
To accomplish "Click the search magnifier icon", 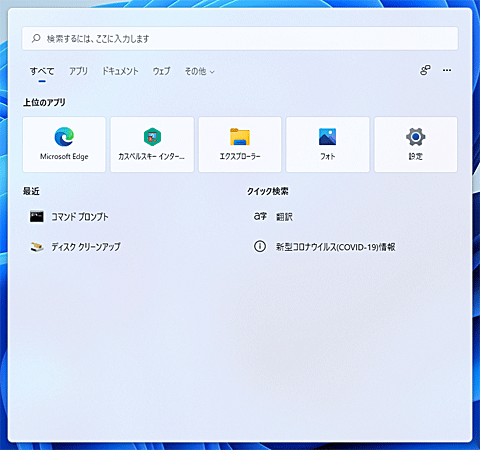I will coord(36,38).
